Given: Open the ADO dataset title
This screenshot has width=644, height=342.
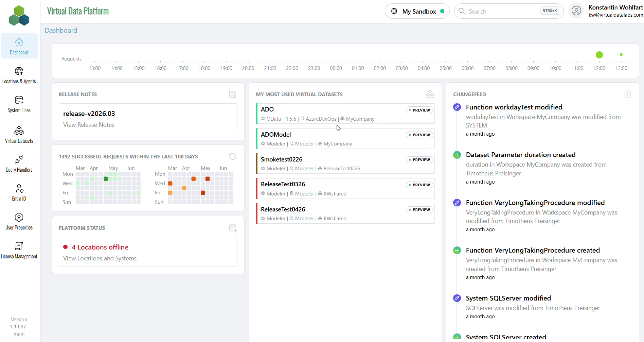Looking at the screenshot, I should [267, 109].
